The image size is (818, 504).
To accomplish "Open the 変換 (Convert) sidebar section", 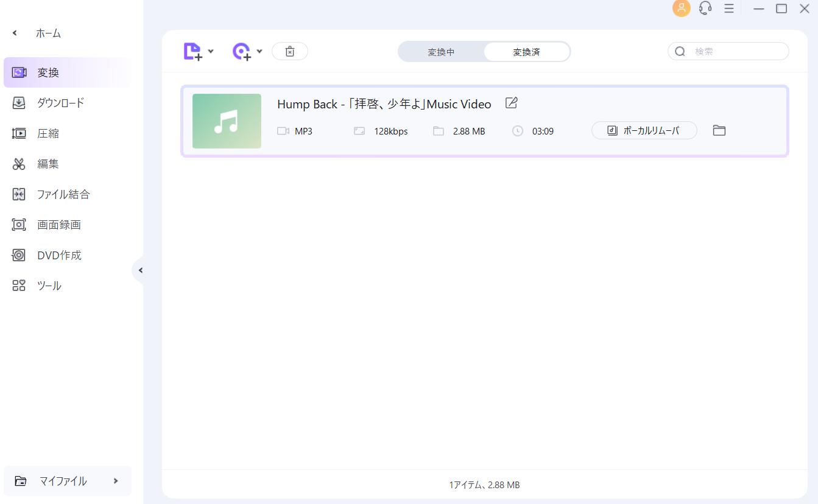I will coord(67,72).
